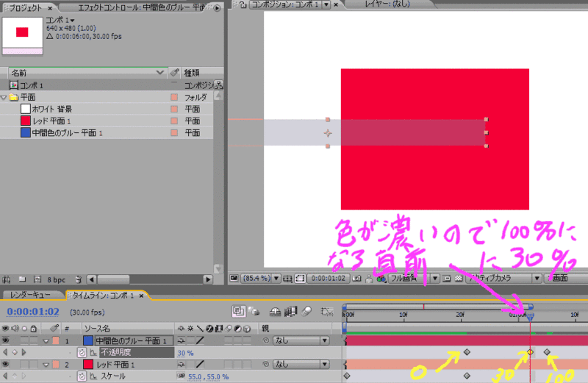Click the find/binoculars icon in project panel
This screenshot has width=588, height=383.
(x=7, y=279)
